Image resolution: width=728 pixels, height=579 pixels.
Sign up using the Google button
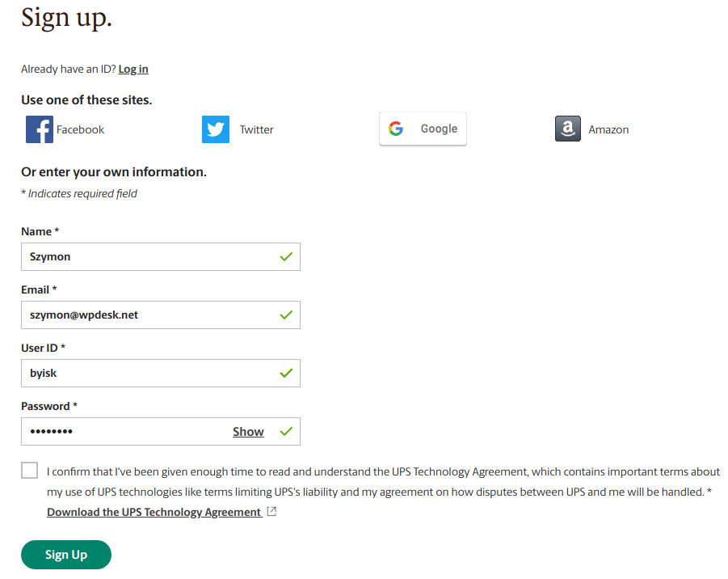pos(423,129)
